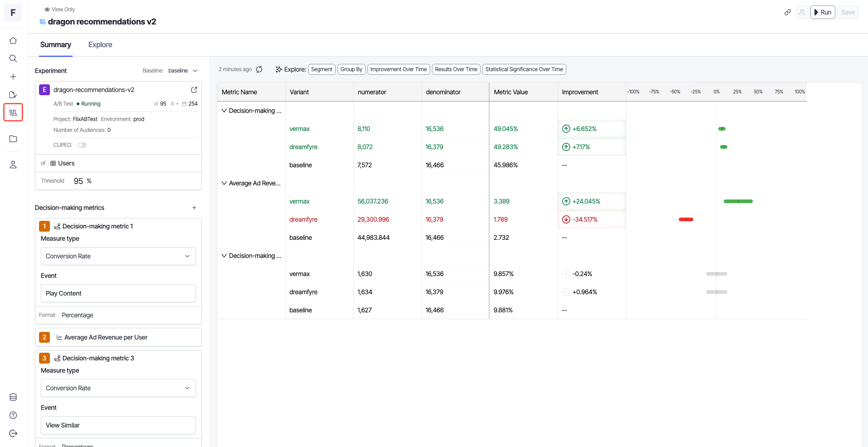Screen dimensions: 868x447
Task: Click the Save button
Action: [848, 12]
